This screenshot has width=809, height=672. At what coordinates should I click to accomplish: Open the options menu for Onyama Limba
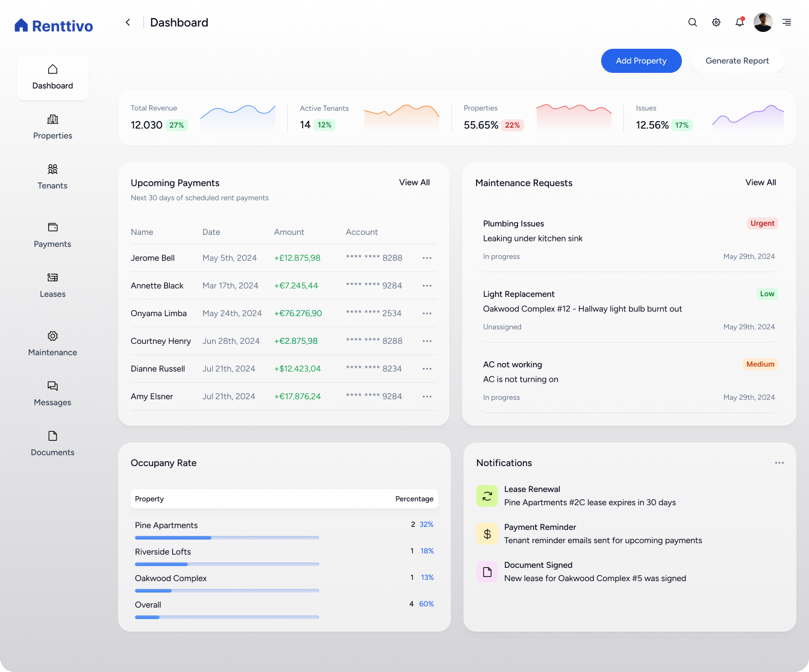[427, 313]
